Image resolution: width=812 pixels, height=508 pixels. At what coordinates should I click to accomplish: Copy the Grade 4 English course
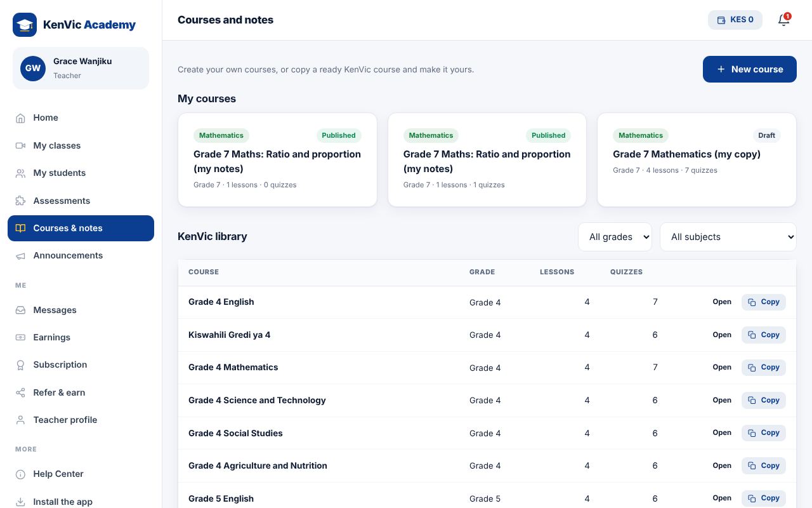click(x=764, y=302)
